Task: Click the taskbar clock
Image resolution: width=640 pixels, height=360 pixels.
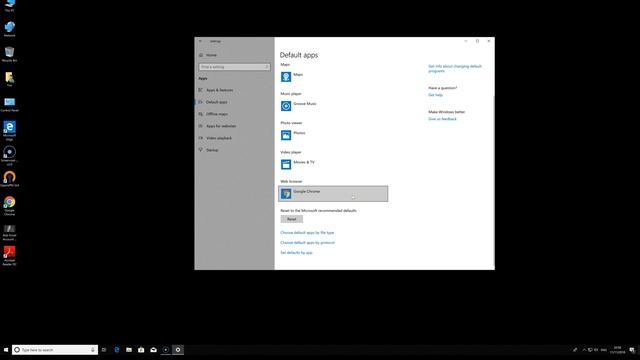Action: pyautogui.click(x=618, y=350)
